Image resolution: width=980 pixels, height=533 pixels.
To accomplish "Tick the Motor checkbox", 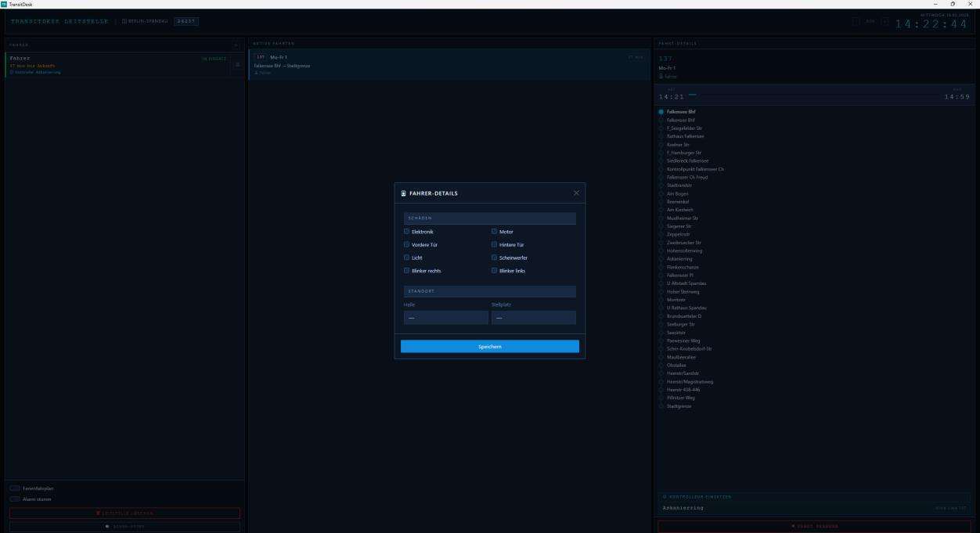I will pos(495,232).
